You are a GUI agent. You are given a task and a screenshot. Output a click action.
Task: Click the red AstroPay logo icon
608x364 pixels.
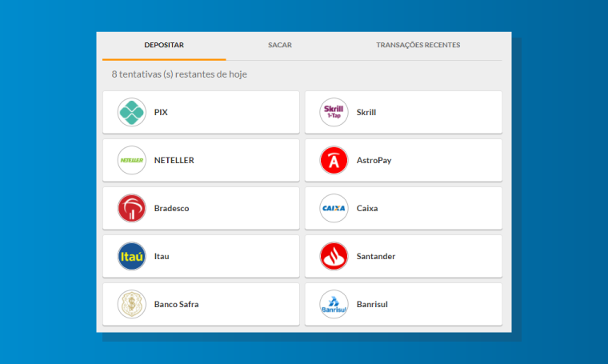click(x=334, y=160)
